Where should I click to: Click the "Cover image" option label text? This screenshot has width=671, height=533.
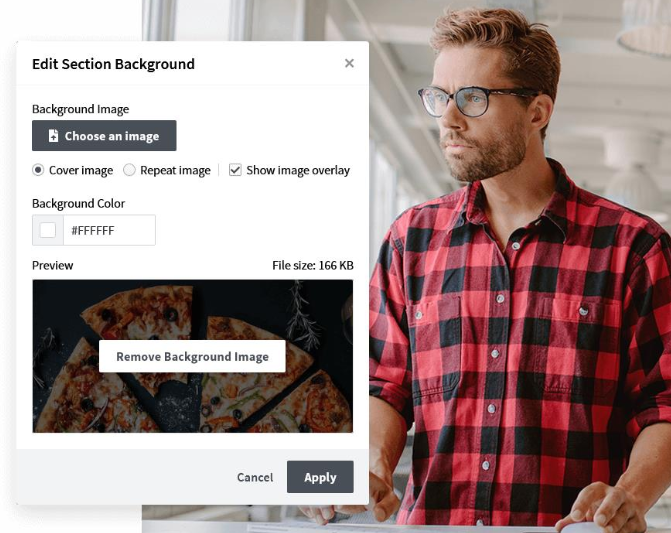click(81, 170)
